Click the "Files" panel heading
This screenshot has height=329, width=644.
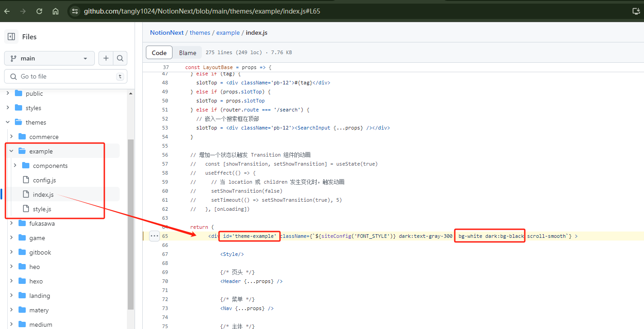click(29, 37)
